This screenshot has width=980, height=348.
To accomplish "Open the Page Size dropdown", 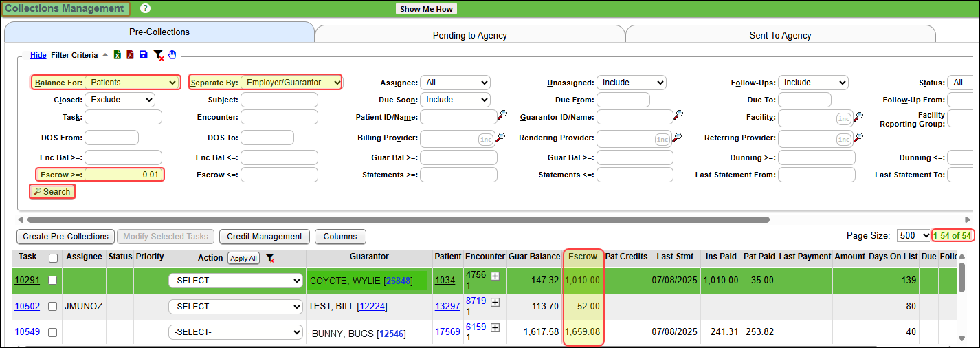I will [913, 235].
